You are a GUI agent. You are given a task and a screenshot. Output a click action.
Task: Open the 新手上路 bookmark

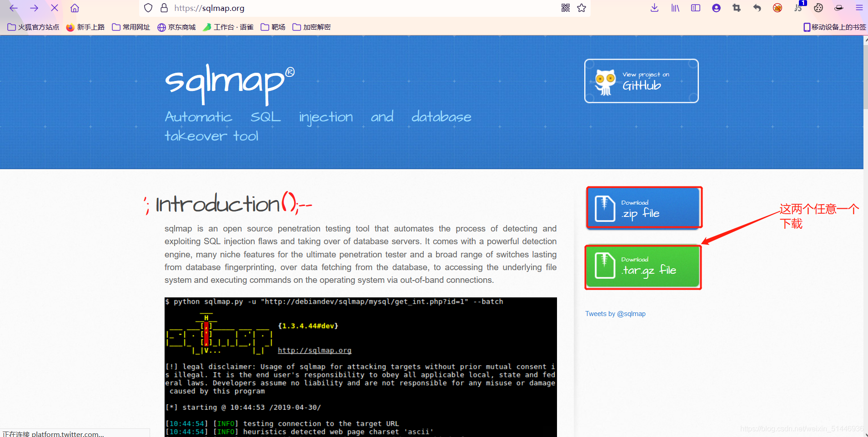[x=85, y=27]
